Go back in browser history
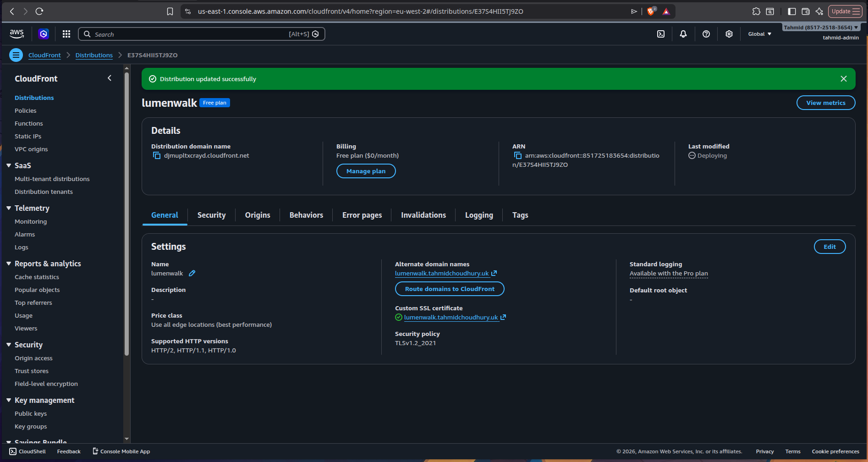 (12, 11)
